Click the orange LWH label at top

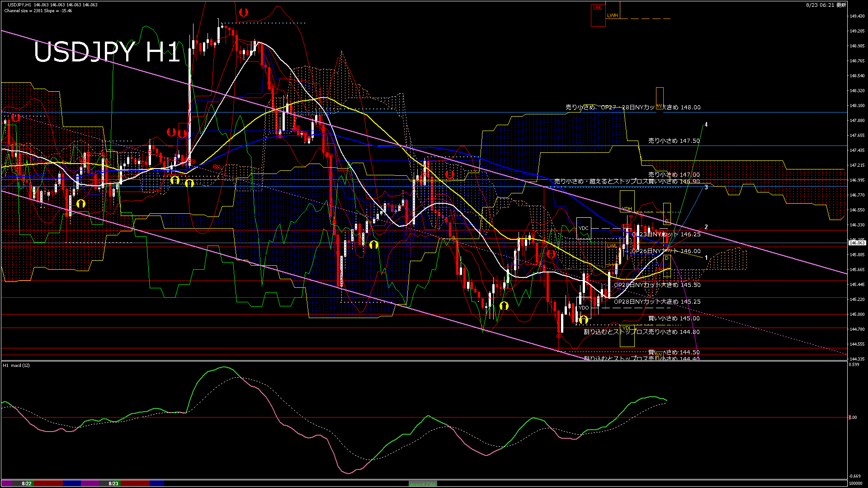click(612, 15)
